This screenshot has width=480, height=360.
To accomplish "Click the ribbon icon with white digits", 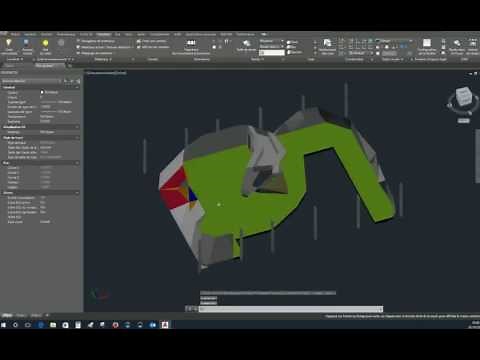I will click(x=191, y=43).
